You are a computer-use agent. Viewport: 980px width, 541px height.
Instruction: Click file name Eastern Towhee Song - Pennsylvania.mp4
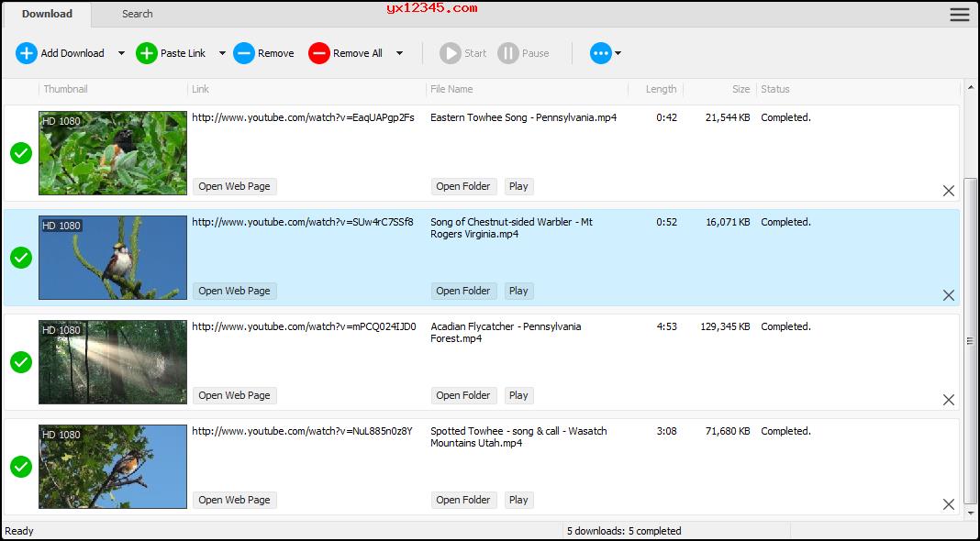[524, 117]
